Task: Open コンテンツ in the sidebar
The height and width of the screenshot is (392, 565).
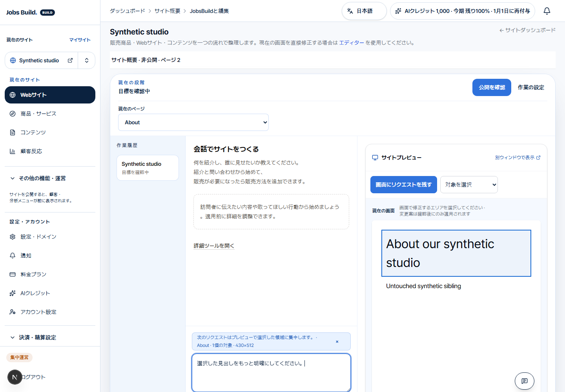Action: [x=50, y=132]
